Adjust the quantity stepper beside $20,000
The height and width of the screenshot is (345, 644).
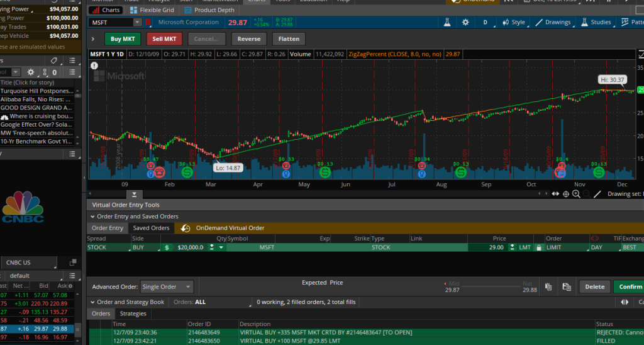[211, 247]
